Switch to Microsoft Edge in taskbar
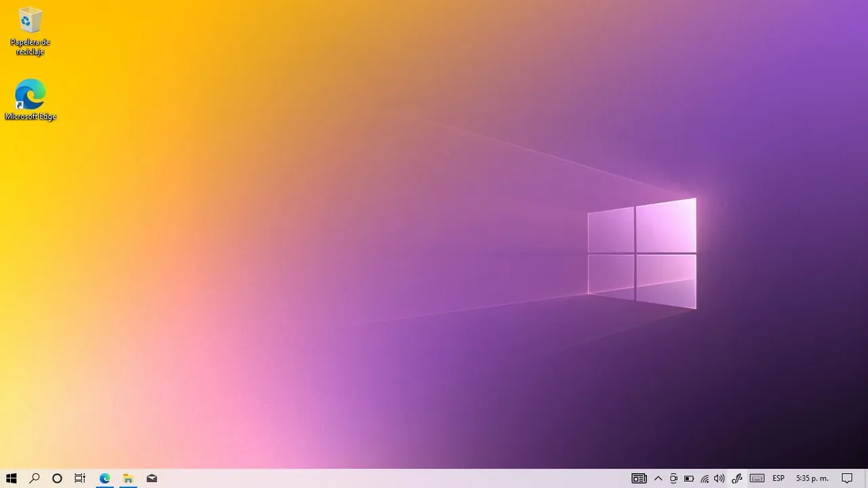Image resolution: width=868 pixels, height=488 pixels. [104, 479]
